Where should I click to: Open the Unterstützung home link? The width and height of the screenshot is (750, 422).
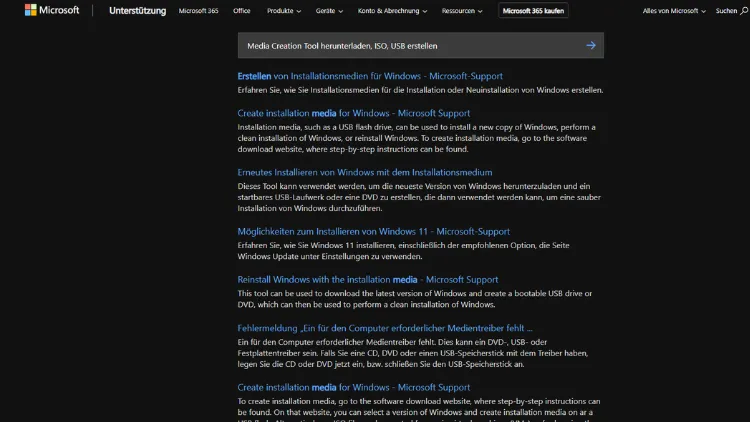137,11
